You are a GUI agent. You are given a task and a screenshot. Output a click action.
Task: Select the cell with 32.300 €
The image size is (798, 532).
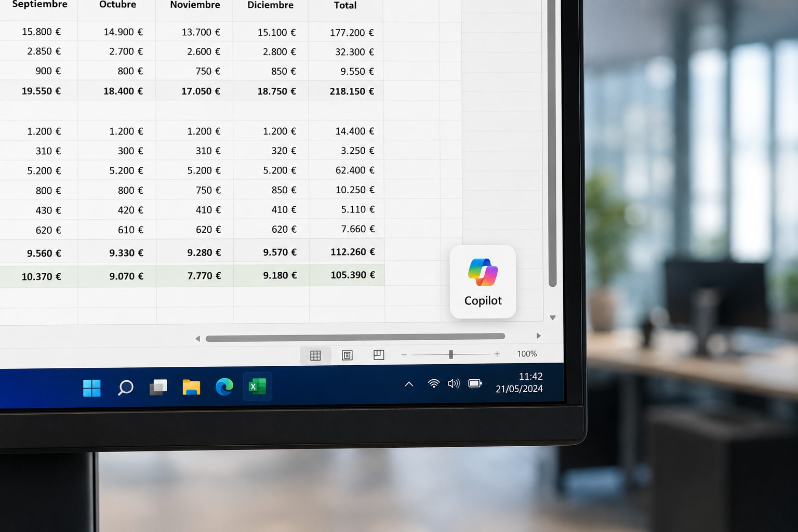click(346, 52)
